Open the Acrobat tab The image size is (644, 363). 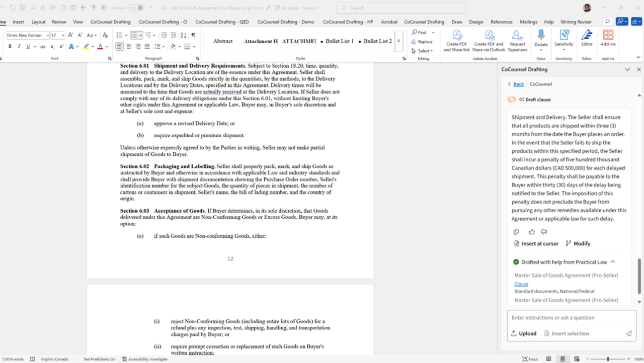[x=389, y=22]
